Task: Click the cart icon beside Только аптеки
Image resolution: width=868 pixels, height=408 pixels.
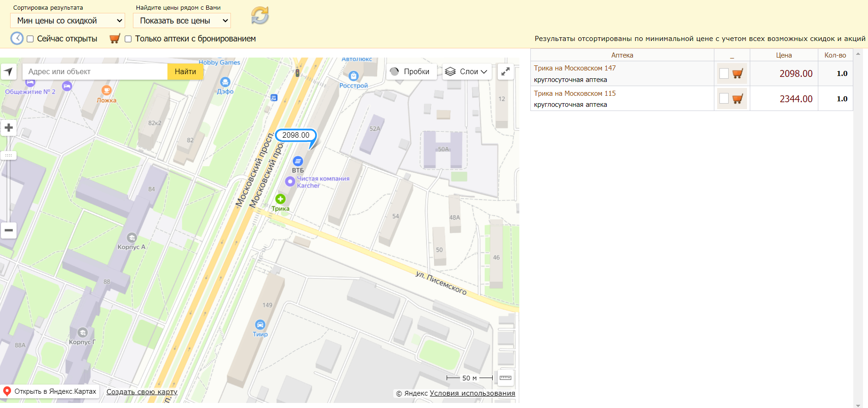Action: click(115, 39)
